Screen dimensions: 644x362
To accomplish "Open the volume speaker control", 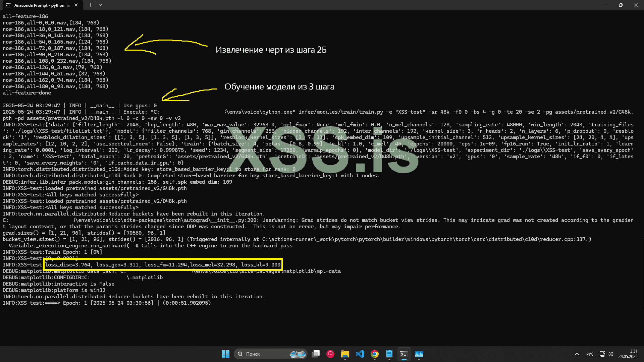I will [610, 354].
